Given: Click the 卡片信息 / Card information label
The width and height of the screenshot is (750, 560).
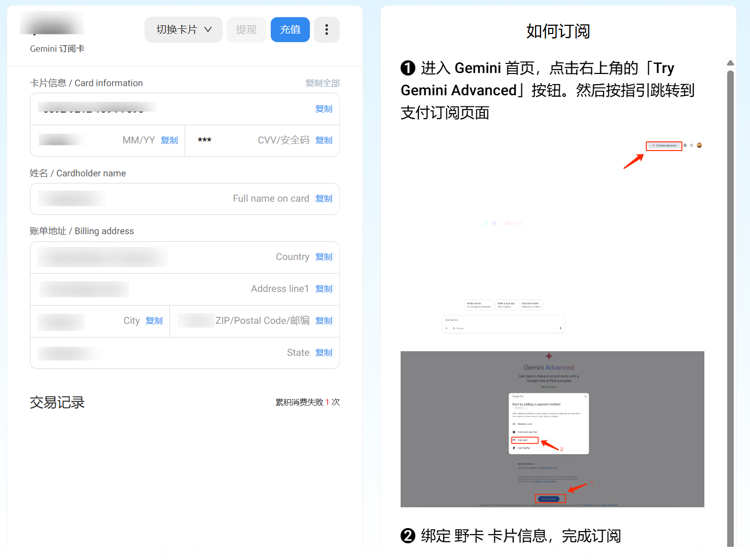Looking at the screenshot, I should (x=86, y=83).
